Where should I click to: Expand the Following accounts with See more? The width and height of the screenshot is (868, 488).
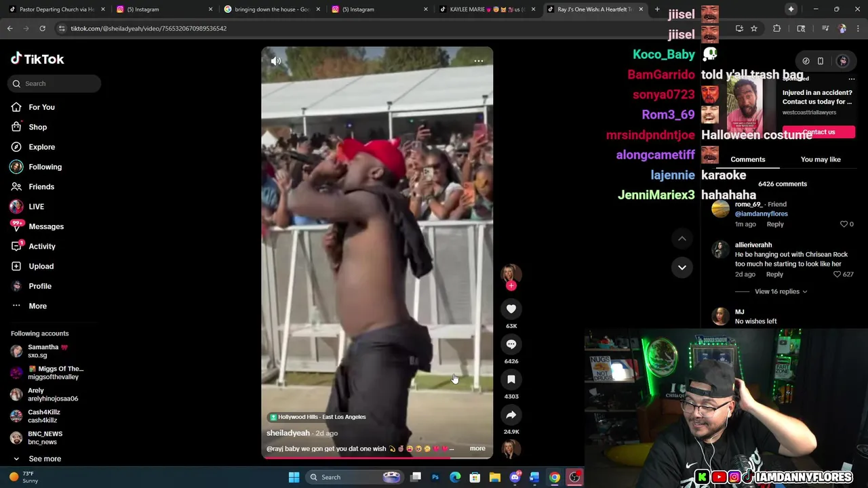(x=45, y=459)
